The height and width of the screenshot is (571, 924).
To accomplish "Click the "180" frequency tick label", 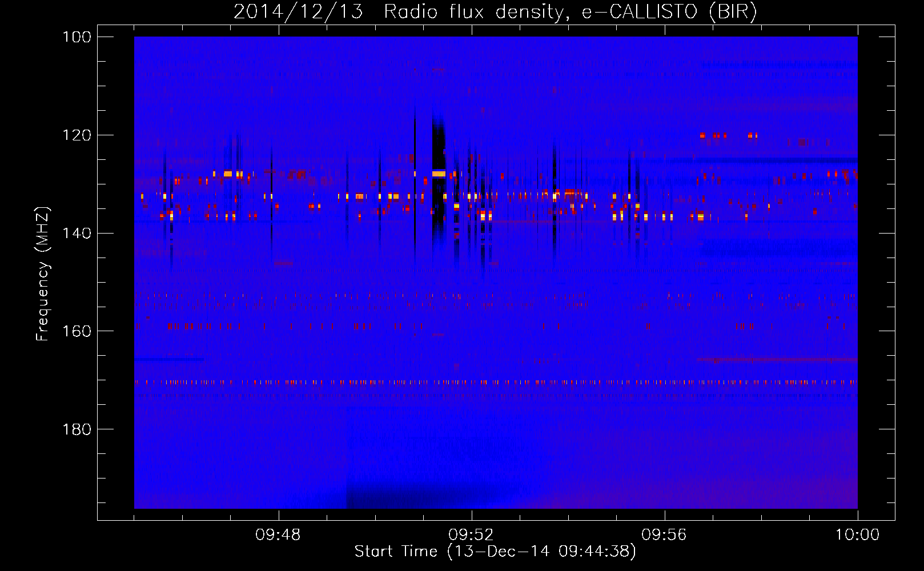I will pos(77,429).
